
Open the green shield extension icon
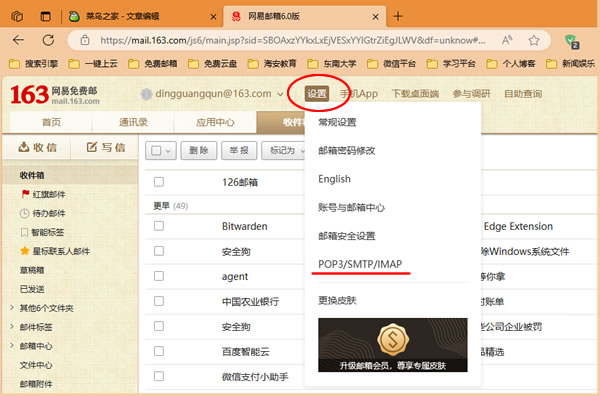tap(571, 41)
